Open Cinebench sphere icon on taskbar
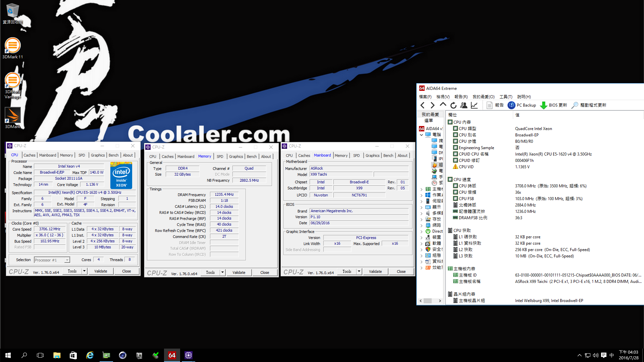The width and height of the screenshot is (644, 362). [x=123, y=355]
